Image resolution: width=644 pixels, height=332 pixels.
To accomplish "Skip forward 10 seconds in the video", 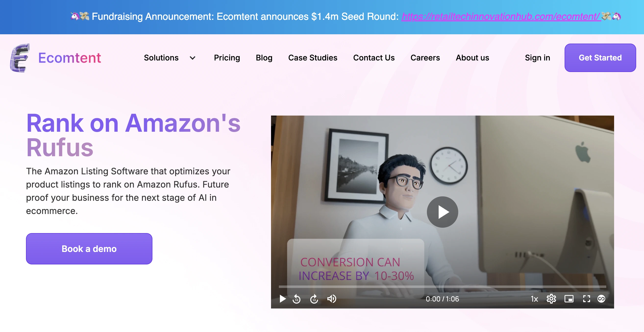I will (x=314, y=299).
